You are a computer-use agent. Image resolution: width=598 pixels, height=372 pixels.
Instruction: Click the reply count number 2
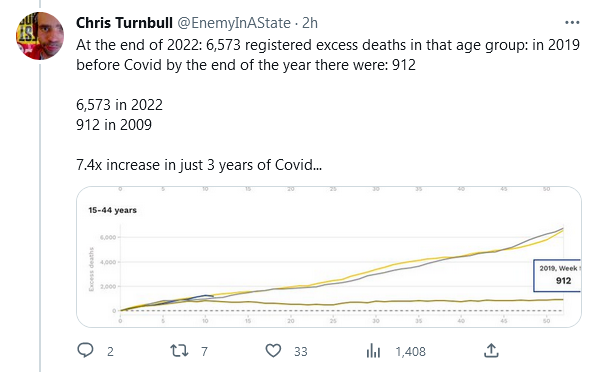(110, 351)
